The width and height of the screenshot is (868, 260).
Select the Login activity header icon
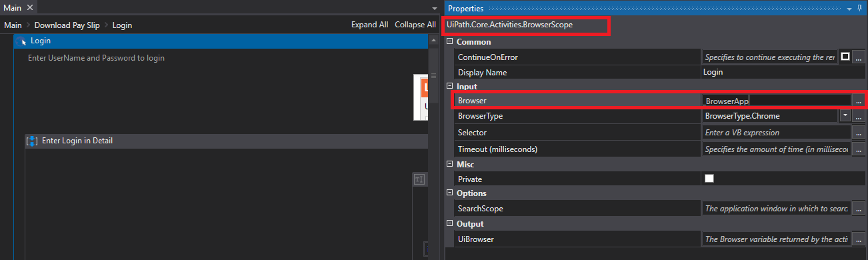(x=21, y=41)
